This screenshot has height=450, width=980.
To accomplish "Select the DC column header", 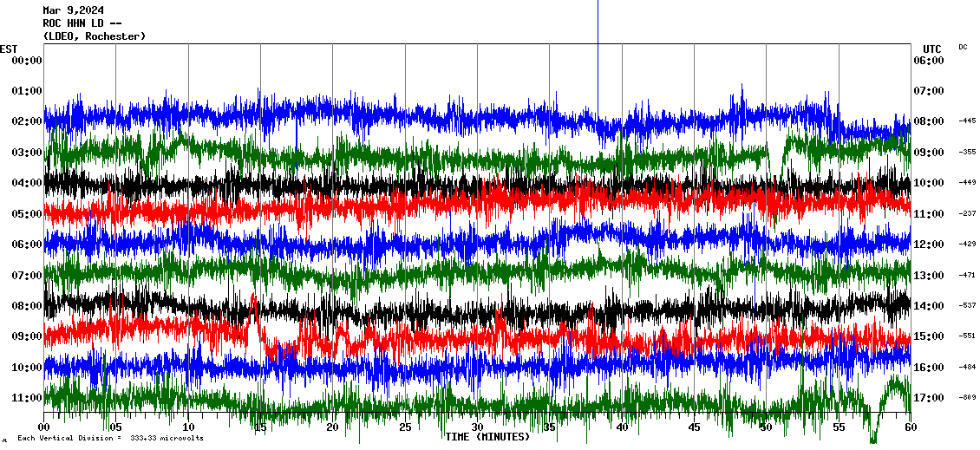I will [963, 47].
